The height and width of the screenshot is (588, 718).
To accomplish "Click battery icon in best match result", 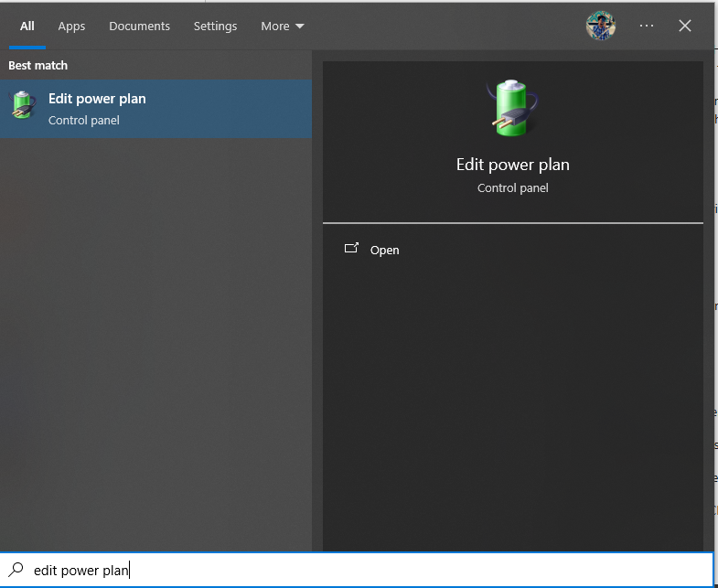I will (x=23, y=105).
